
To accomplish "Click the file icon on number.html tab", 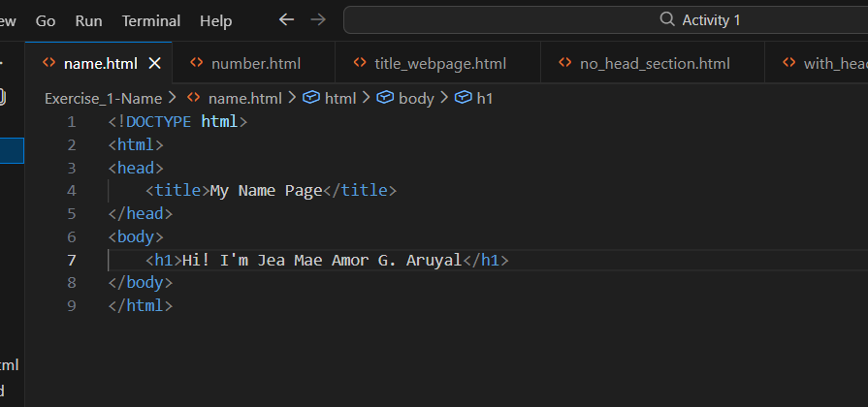I will pyautogui.click(x=197, y=63).
